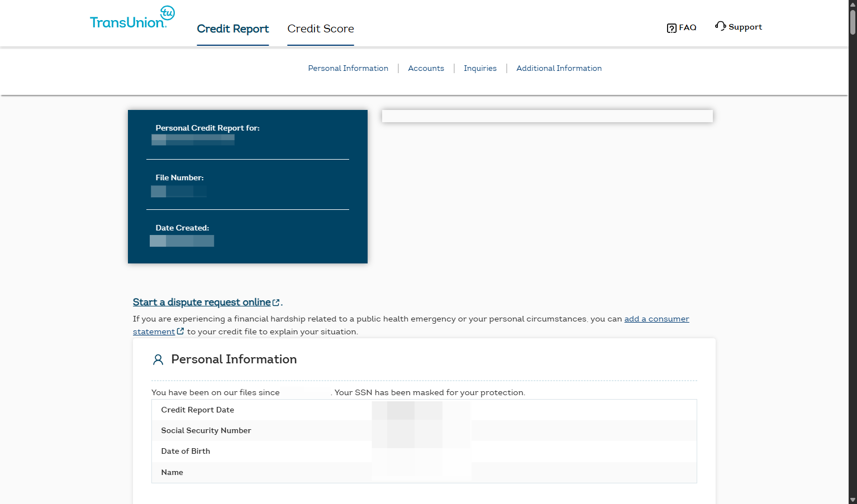Click external link icon beside dispute request
The width and height of the screenshot is (857, 504).
(276, 303)
